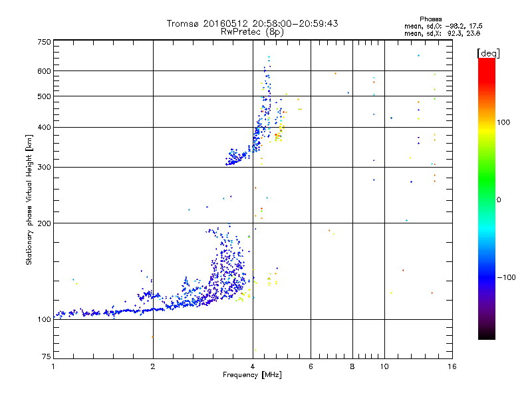Click the y-axis tick label '500'
Image resolution: width=532 pixels, height=399 pixels.
(44, 96)
